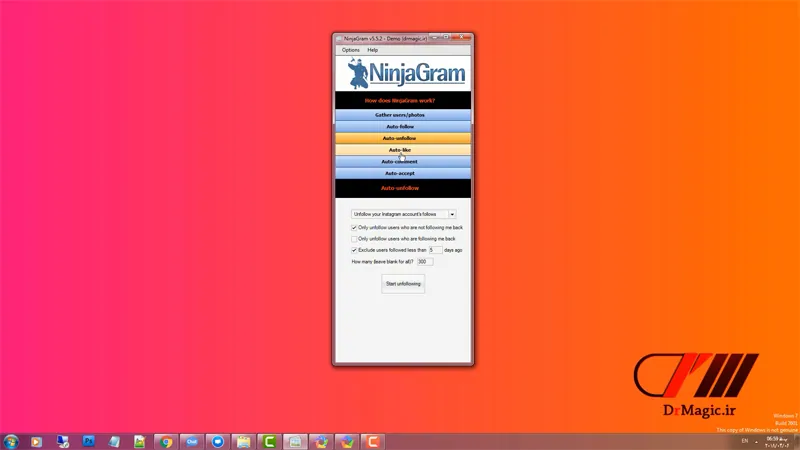Click the NinjaGram ninja logo banner
Image resolution: width=800 pixels, height=450 pixels.
pyautogui.click(x=403, y=73)
